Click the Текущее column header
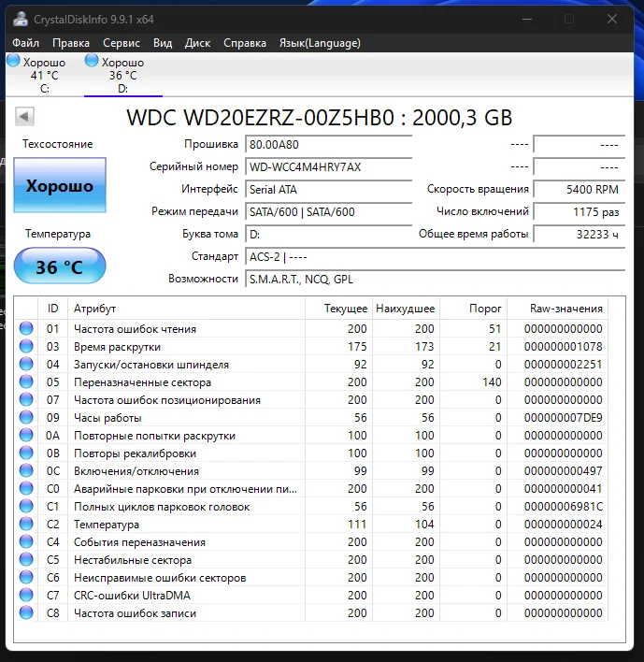The width and height of the screenshot is (644, 662). [x=338, y=309]
